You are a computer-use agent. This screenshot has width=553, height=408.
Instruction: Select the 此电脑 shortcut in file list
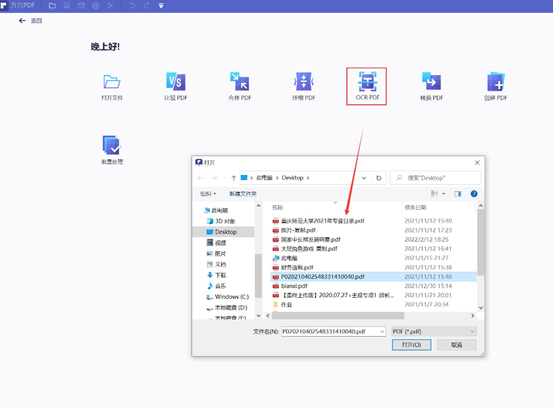[373, 258]
